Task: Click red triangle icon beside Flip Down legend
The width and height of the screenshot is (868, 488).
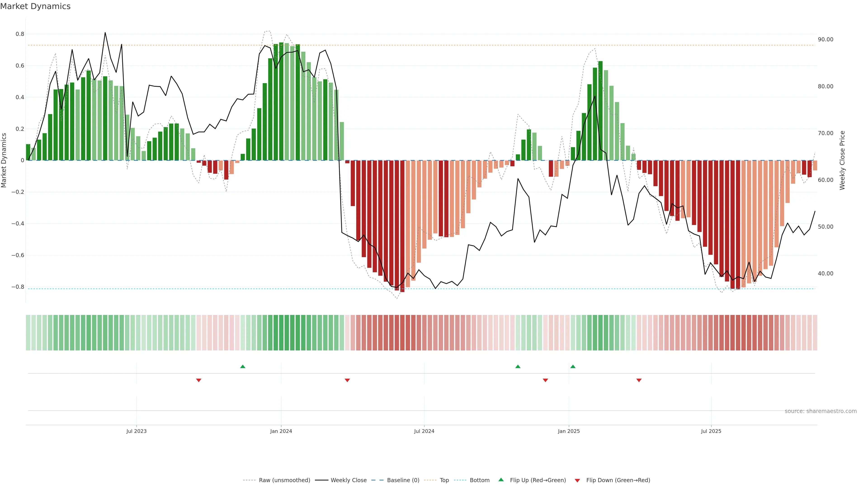Action: click(x=577, y=480)
